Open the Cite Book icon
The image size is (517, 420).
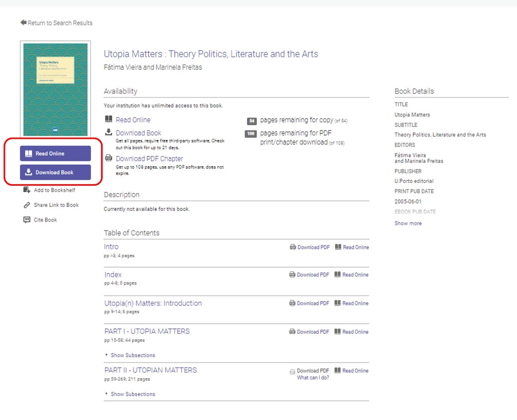coord(27,220)
